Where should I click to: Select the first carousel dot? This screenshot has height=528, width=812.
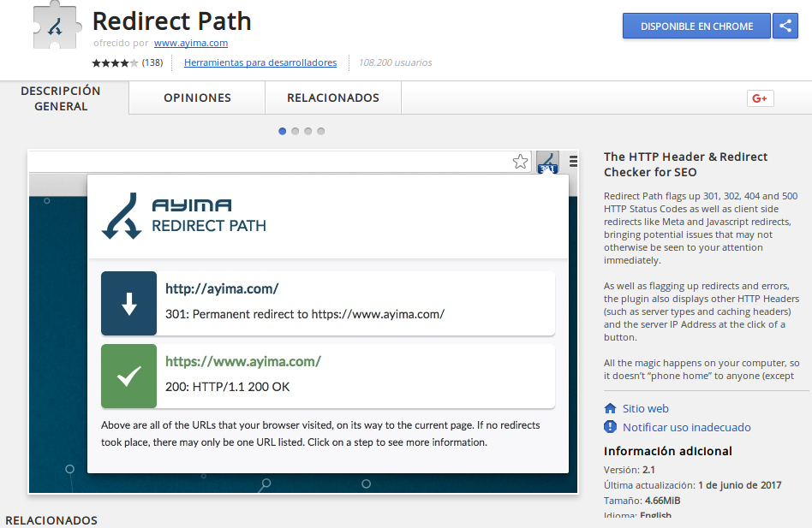[x=283, y=131]
